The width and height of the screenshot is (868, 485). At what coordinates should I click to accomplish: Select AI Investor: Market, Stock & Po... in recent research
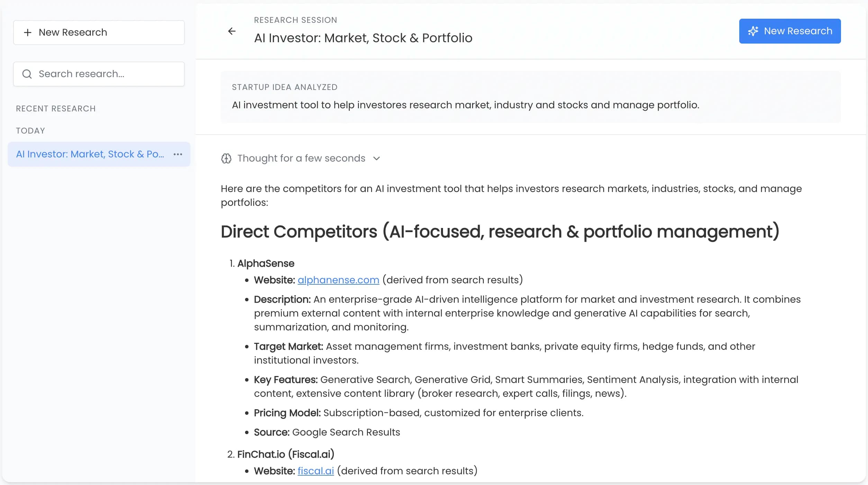(90, 154)
